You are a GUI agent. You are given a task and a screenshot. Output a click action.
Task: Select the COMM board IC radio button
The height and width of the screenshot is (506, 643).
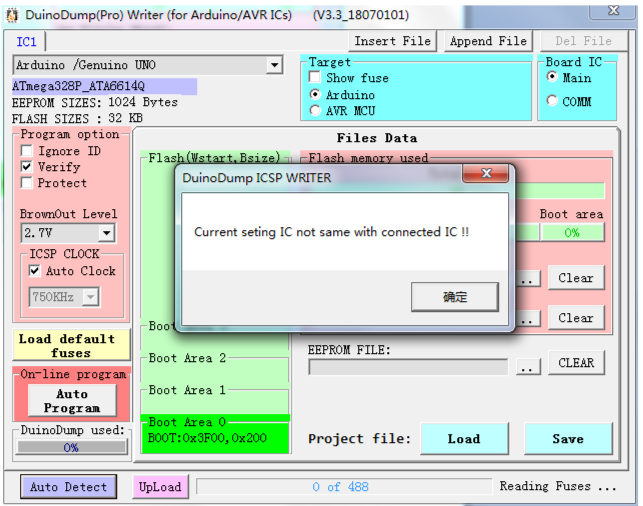552,100
